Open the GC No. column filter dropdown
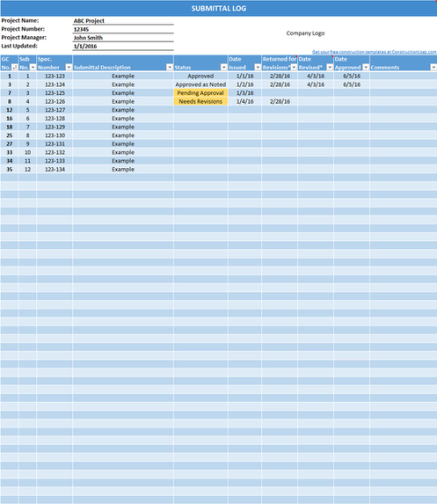 coord(15,67)
